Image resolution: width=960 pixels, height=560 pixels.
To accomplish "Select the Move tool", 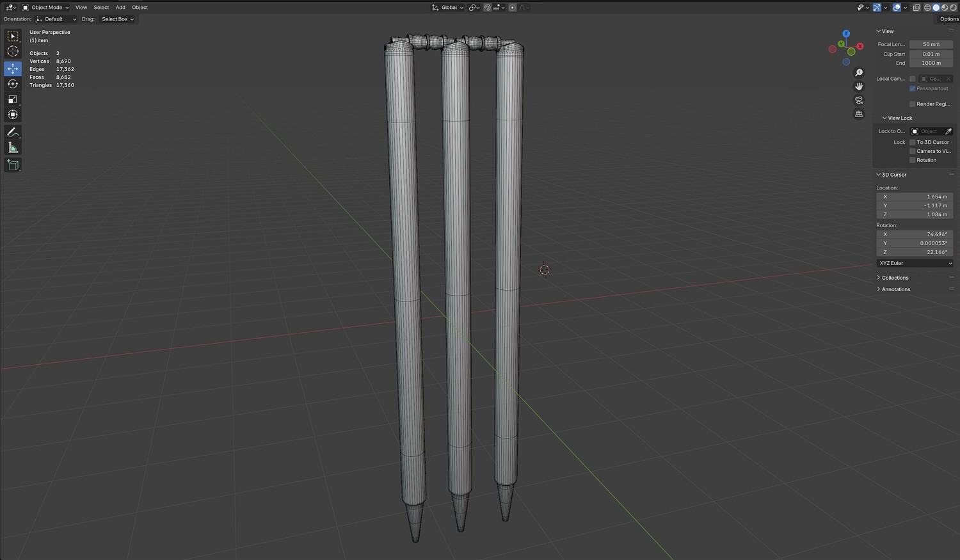I will pos(13,68).
